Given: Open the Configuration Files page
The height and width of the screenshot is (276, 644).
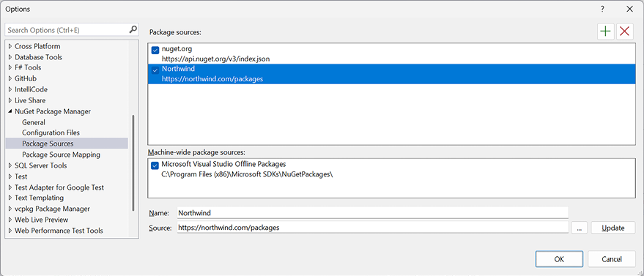Looking at the screenshot, I should [x=51, y=133].
